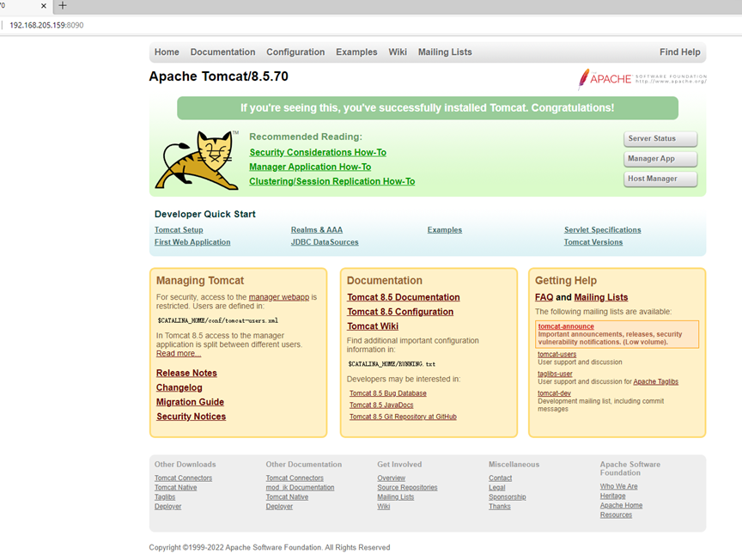
Task: Open Who We Are link
Action: point(619,487)
